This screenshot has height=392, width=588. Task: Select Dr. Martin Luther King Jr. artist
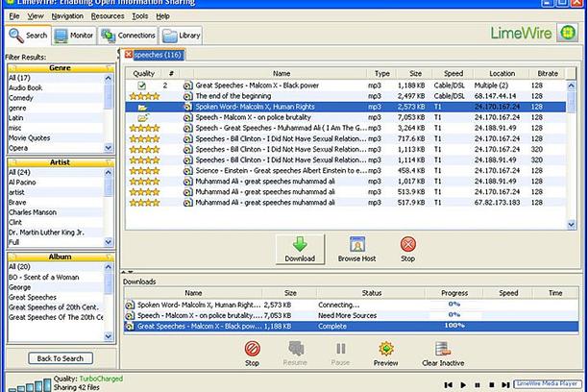point(56,233)
